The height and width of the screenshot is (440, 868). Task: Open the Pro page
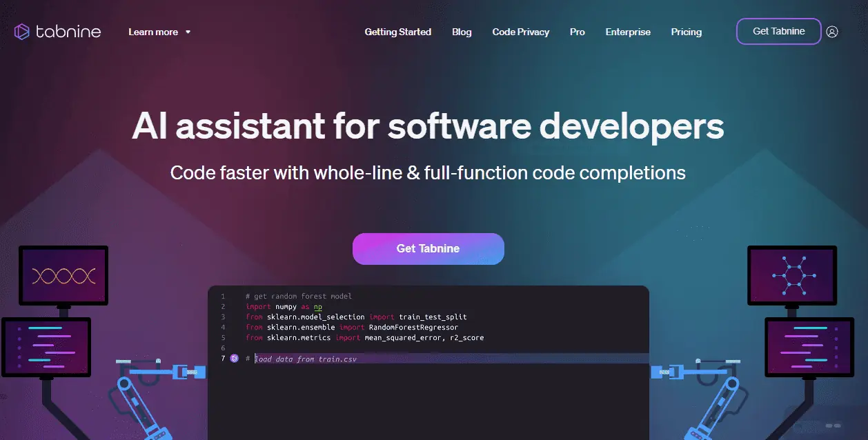578,32
